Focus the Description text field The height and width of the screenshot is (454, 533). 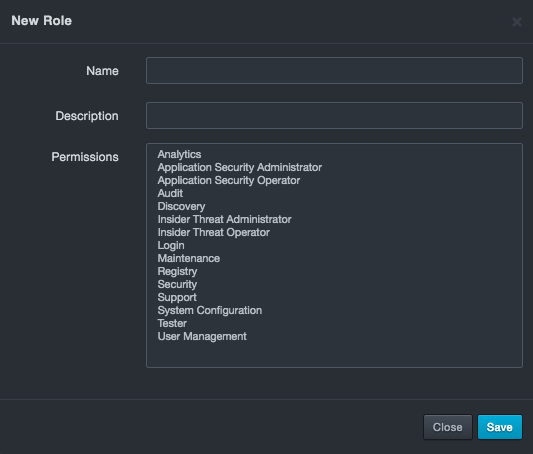[334, 116]
